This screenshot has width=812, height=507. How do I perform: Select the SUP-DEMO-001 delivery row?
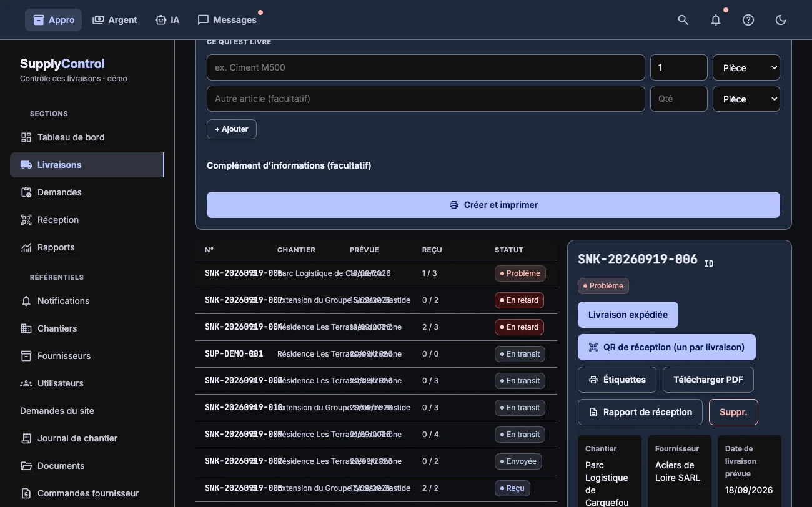[x=376, y=354]
